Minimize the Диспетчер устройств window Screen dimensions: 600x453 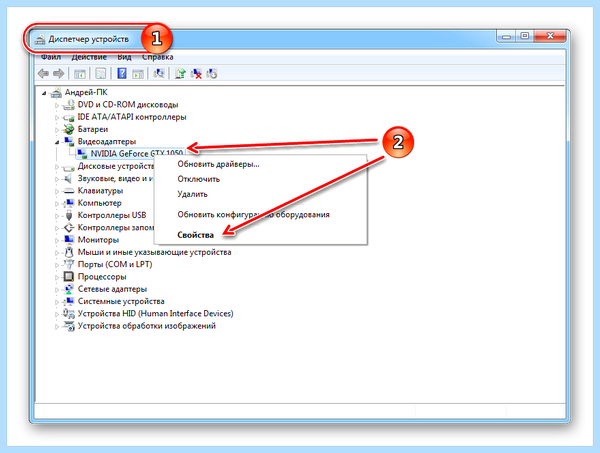[507, 36]
